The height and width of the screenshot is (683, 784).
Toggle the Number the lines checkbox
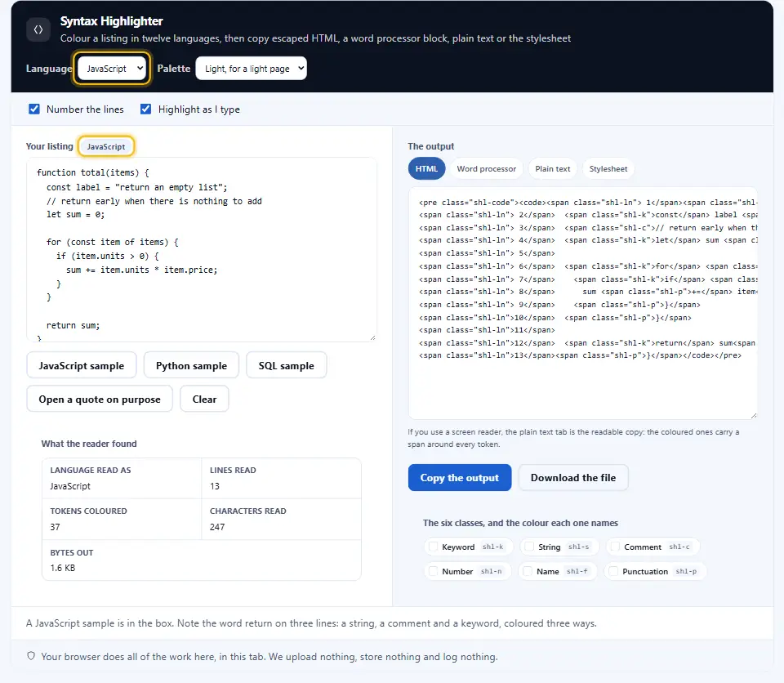(x=34, y=109)
